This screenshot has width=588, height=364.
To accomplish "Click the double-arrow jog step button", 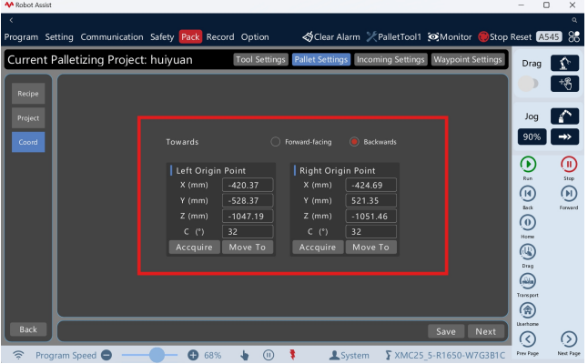I will coord(564,136).
